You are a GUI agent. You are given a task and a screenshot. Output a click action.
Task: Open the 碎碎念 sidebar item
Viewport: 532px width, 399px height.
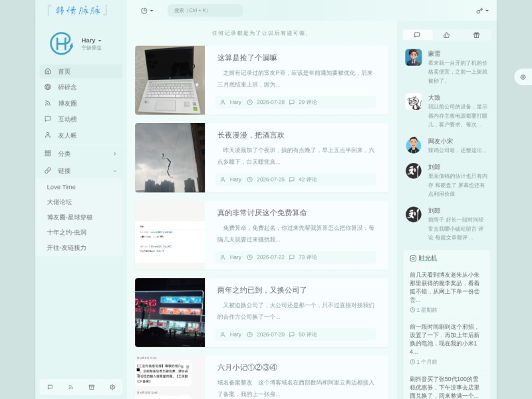click(80, 87)
